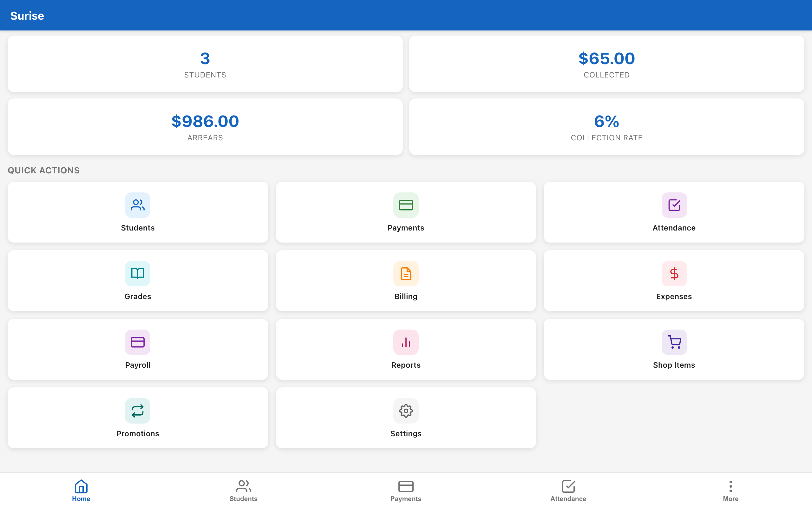This screenshot has width=812, height=508.
Task: Open the Reports bar chart icon
Action: pos(406,342)
